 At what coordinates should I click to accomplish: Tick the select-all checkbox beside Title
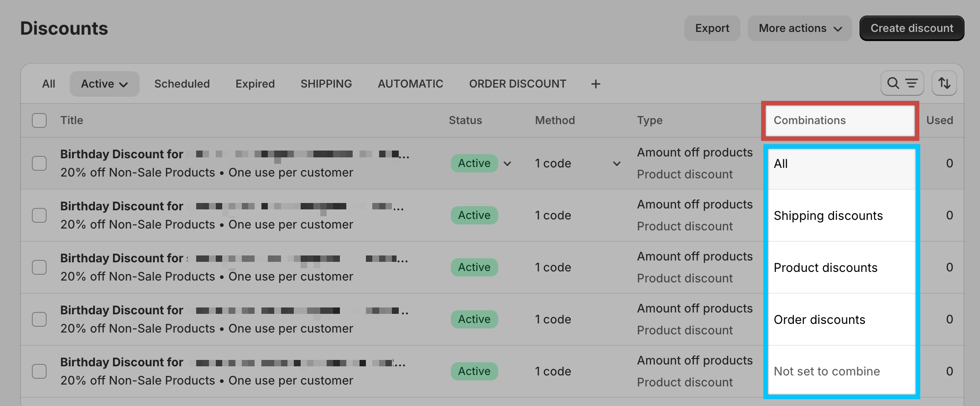39,120
